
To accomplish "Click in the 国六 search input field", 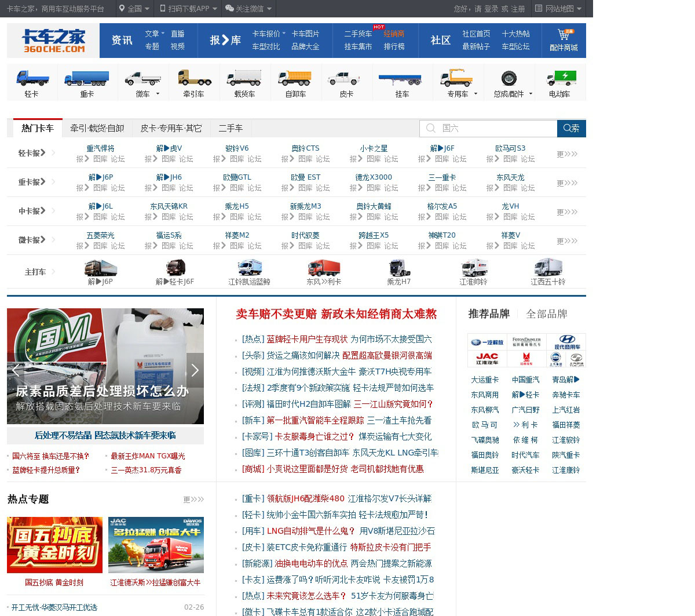I will (x=488, y=128).
